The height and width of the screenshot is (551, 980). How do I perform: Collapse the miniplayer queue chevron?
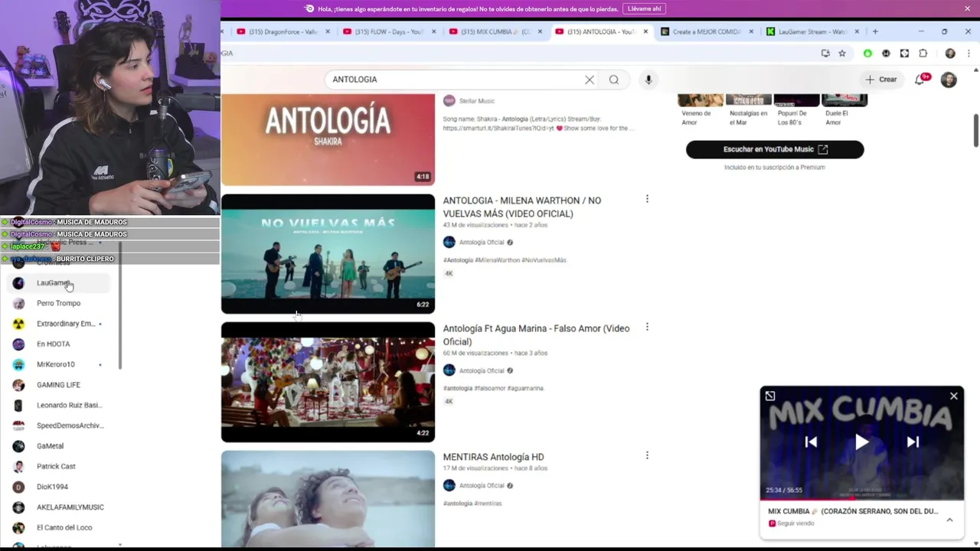pyautogui.click(x=949, y=520)
